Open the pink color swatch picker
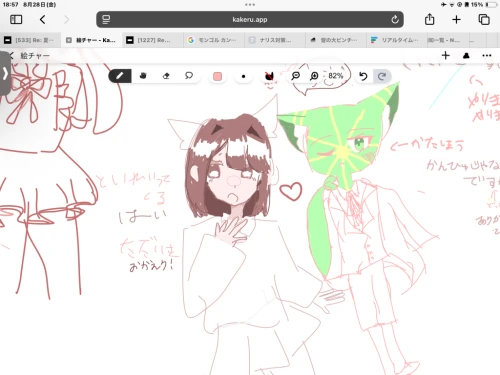 click(x=217, y=76)
